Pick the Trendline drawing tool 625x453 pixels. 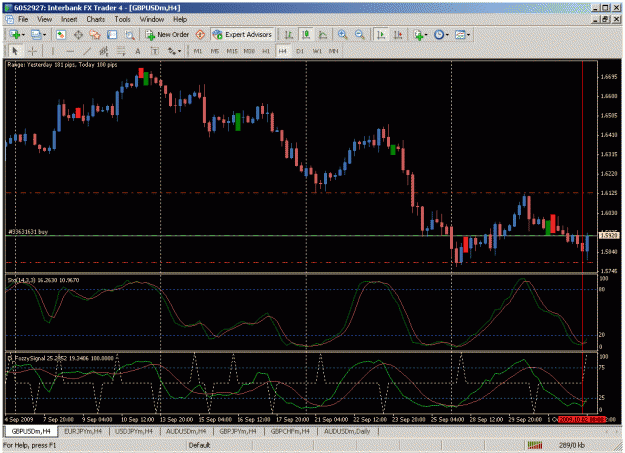point(87,51)
